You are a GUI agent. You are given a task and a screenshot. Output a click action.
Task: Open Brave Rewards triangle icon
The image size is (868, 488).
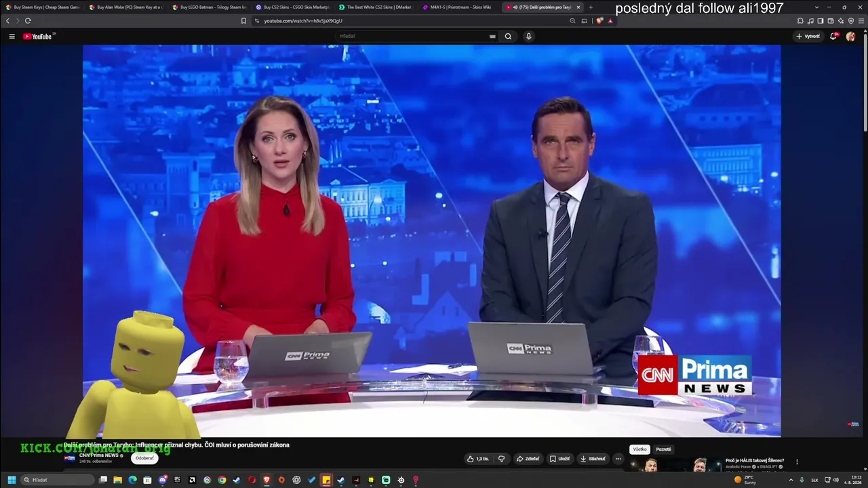tap(610, 21)
